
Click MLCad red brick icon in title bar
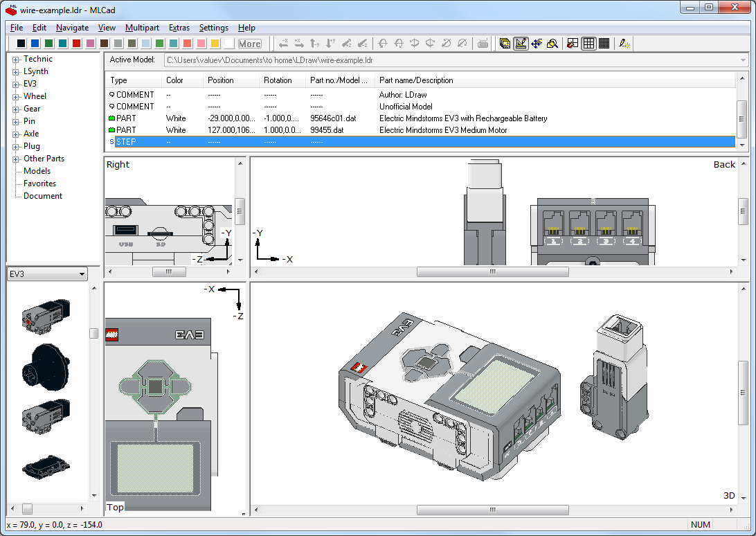pyautogui.click(x=11, y=10)
